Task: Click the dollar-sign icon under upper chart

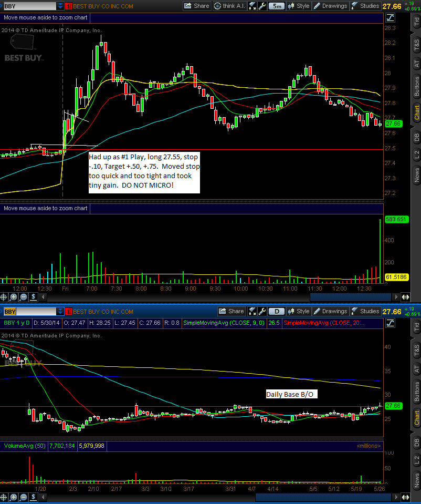Action: [34, 297]
